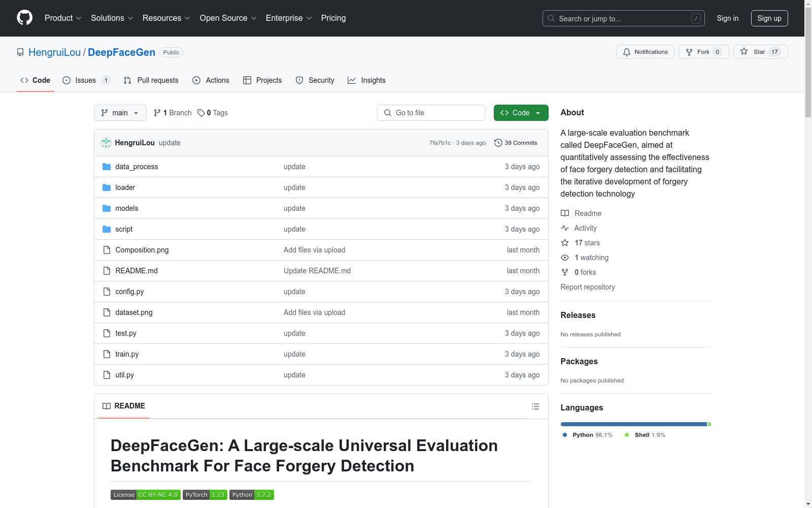Open the green Code dropdown button
The width and height of the screenshot is (812, 508).
[521, 113]
